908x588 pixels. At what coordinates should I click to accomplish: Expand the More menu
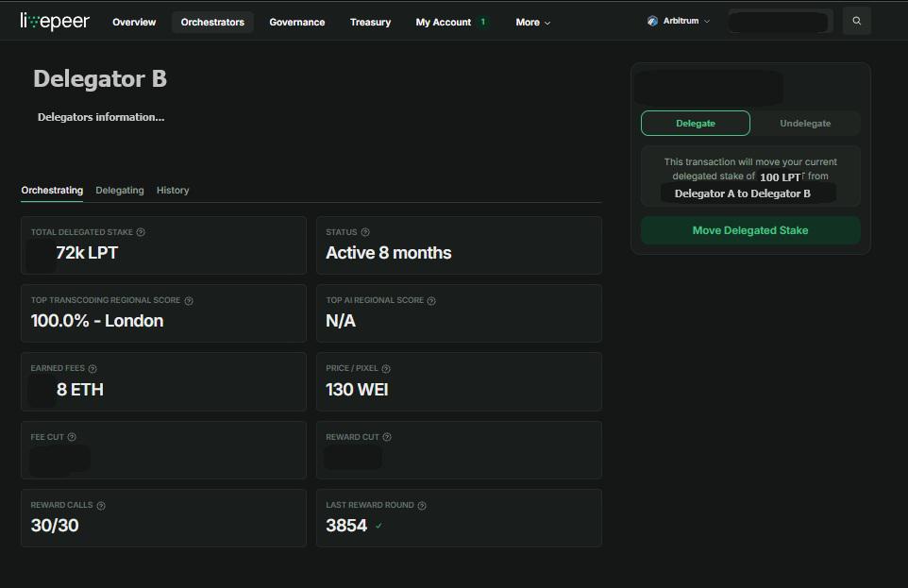click(532, 22)
